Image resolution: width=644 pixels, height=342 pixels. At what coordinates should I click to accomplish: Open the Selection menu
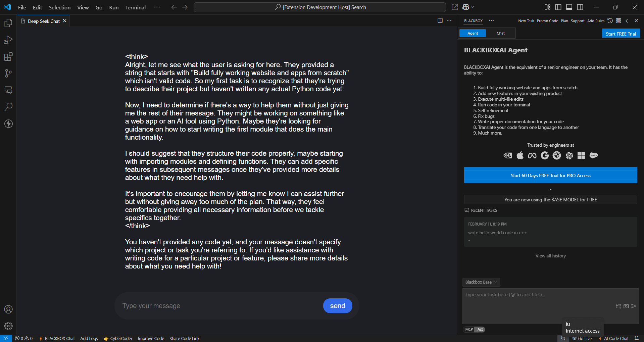(x=59, y=7)
